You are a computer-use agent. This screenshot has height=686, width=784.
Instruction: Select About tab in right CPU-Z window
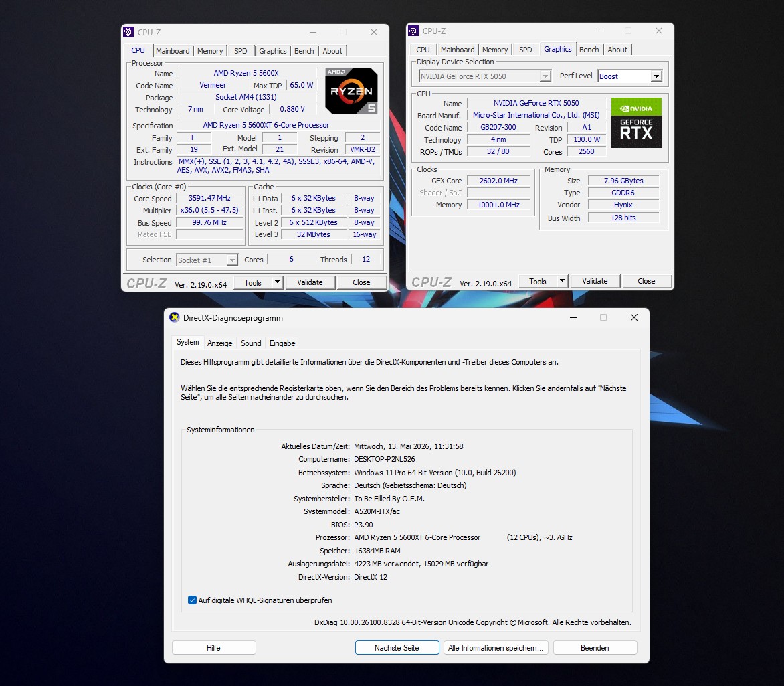tap(617, 50)
